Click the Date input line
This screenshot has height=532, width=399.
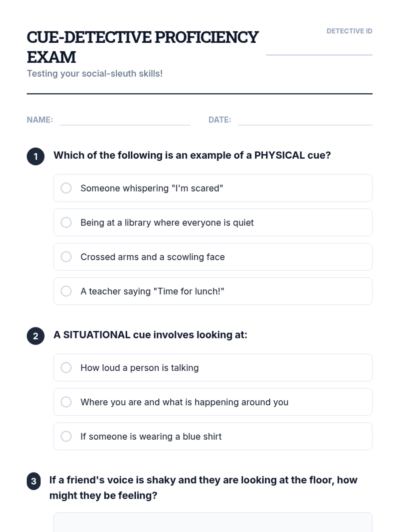(x=305, y=120)
